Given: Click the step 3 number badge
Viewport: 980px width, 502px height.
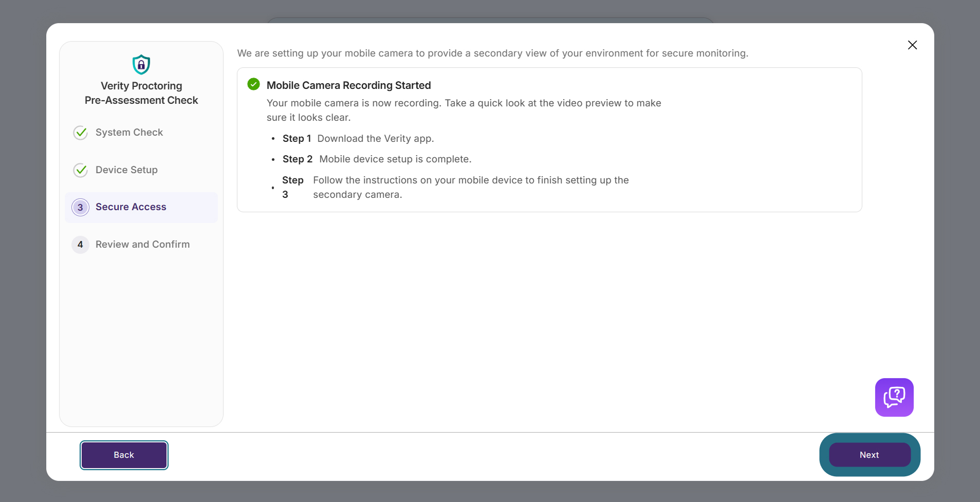Looking at the screenshot, I should (x=80, y=208).
